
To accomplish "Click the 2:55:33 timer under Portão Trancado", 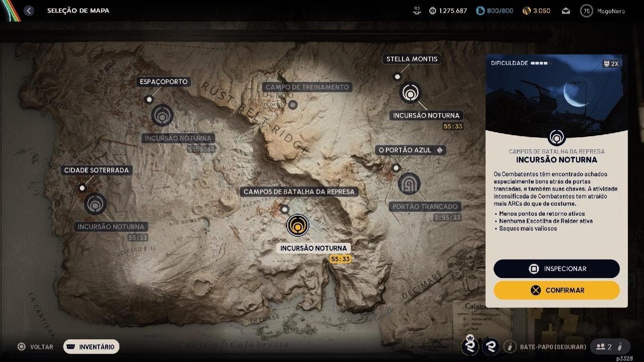I will (x=448, y=218).
